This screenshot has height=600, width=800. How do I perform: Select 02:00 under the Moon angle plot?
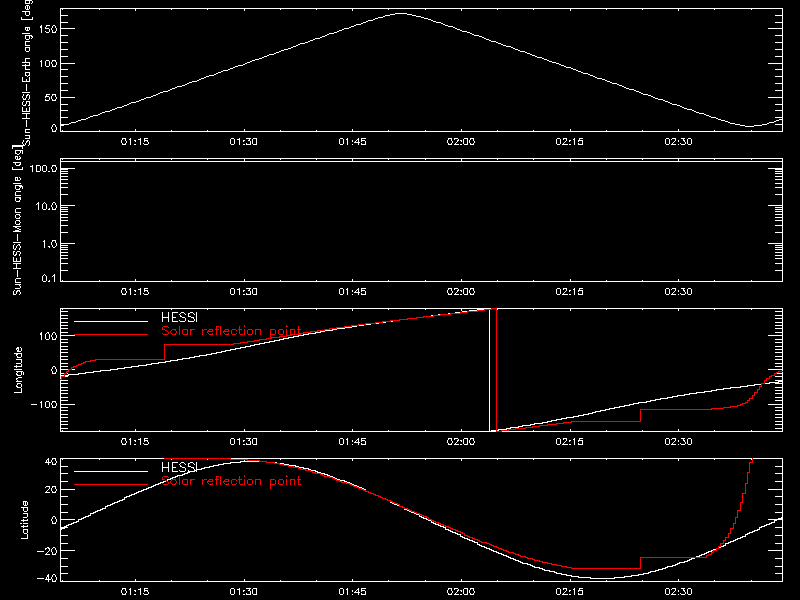coord(461,291)
